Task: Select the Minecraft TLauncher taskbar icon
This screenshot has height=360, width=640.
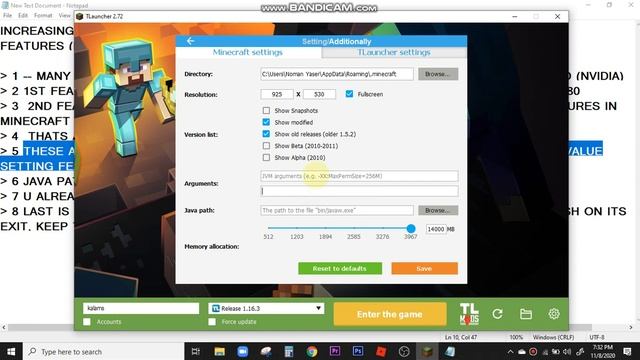Action: [x=427, y=351]
